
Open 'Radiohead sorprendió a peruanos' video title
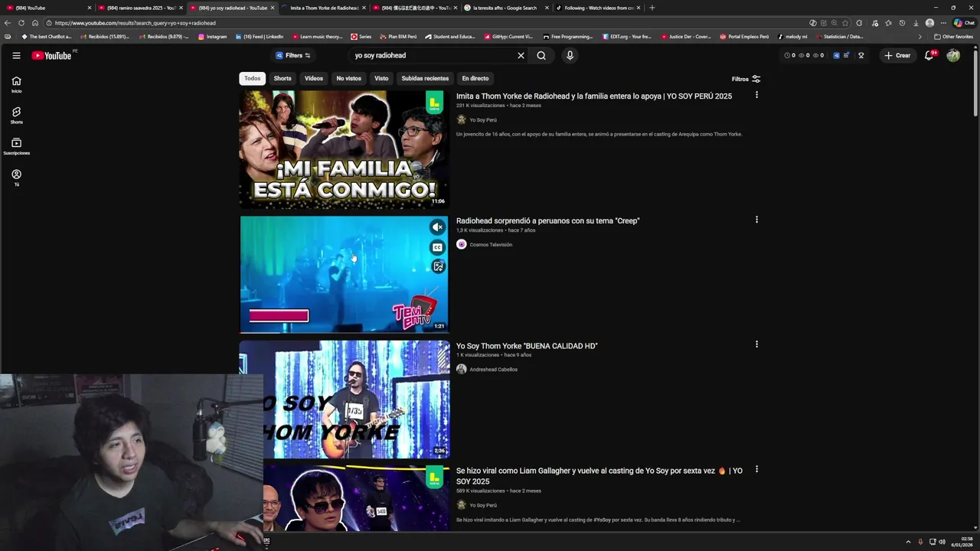pyautogui.click(x=547, y=220)
